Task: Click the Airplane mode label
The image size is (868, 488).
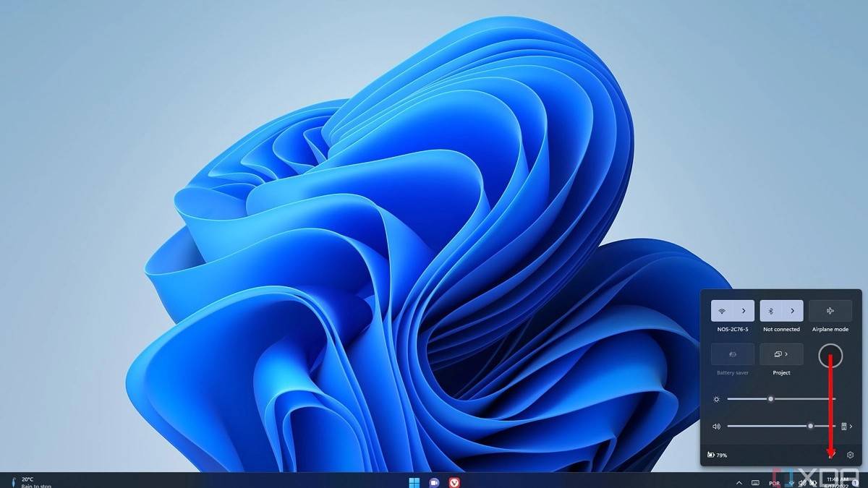Action: click(x=830, y=329)
